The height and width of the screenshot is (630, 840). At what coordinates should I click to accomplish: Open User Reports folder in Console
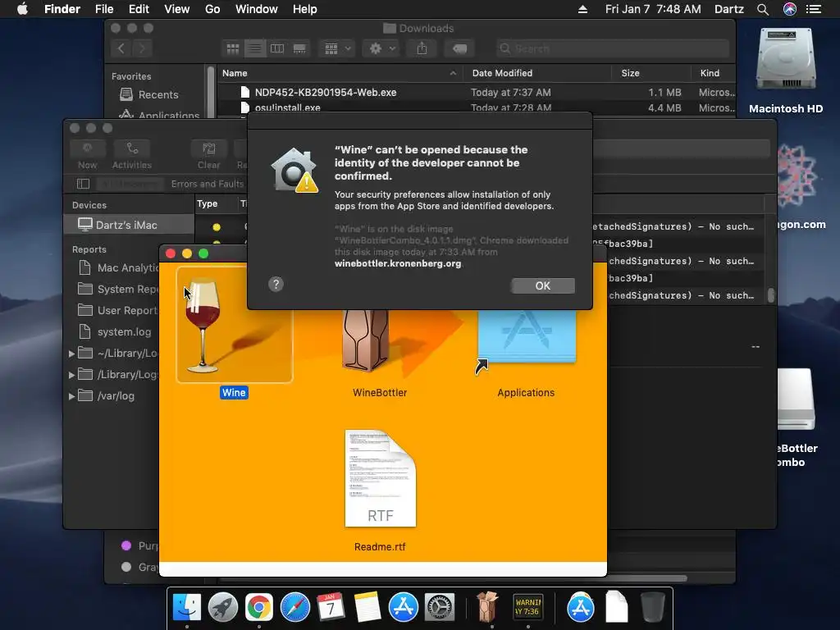[x=119, y=311]
